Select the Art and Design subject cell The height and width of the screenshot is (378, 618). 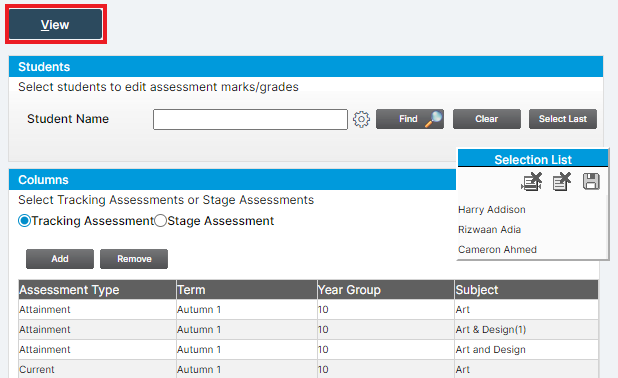point(526,350)
